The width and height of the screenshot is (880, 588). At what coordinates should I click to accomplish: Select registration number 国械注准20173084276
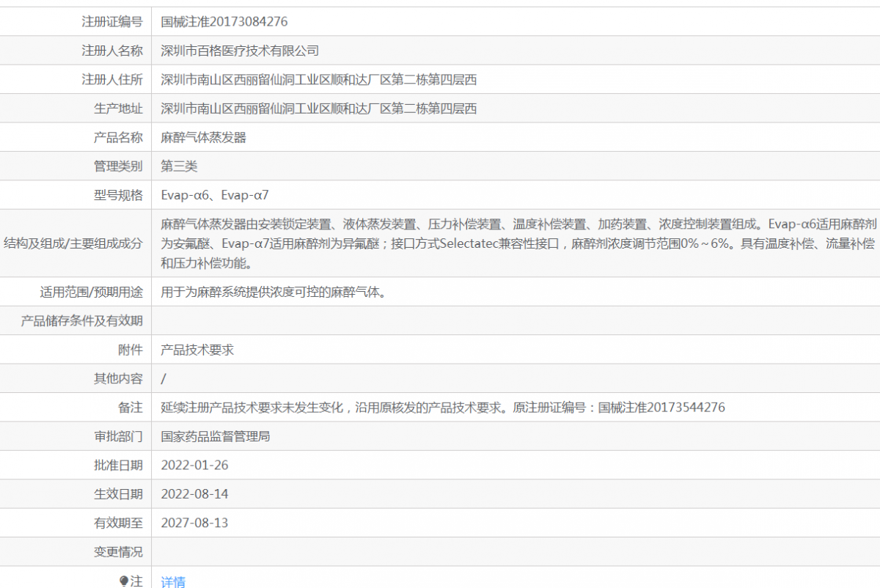pyautogui.click(x=224, y=22)
